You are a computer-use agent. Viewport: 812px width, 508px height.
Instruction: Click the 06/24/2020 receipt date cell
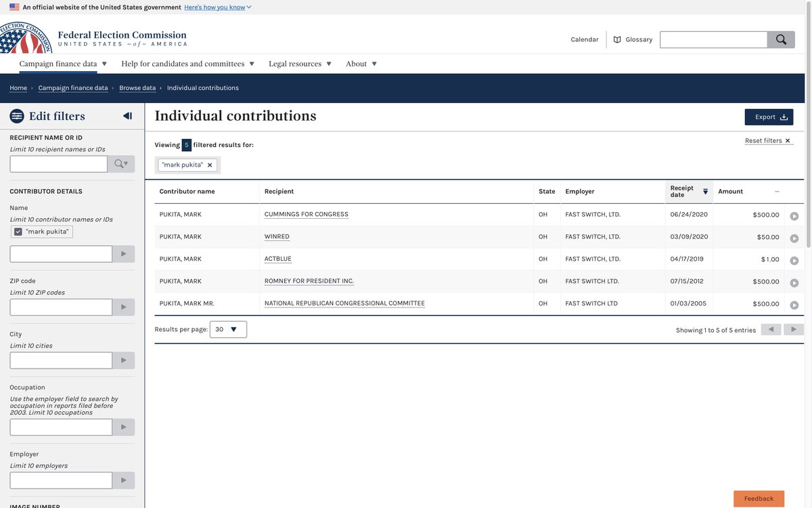(689, 215)
